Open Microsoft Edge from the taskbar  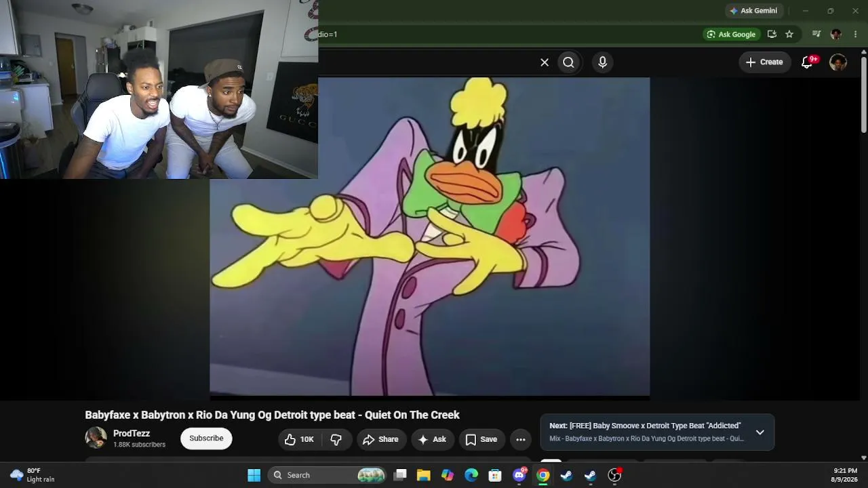click(x=471, y=475)
